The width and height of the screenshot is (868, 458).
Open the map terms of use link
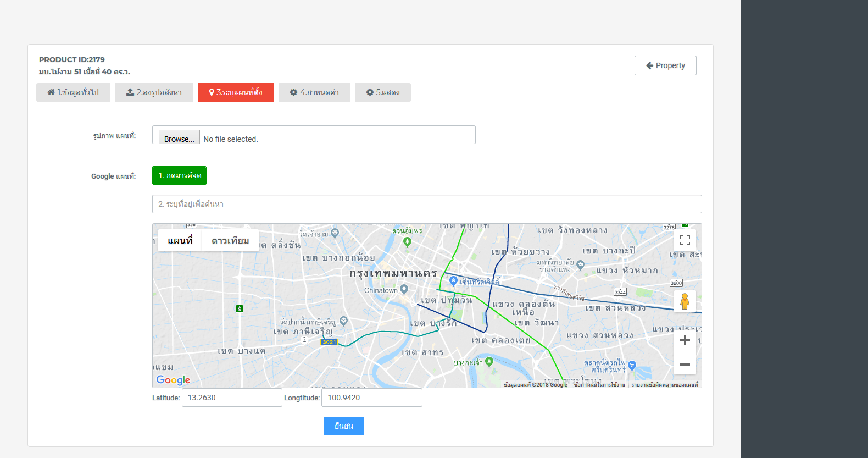599,385
